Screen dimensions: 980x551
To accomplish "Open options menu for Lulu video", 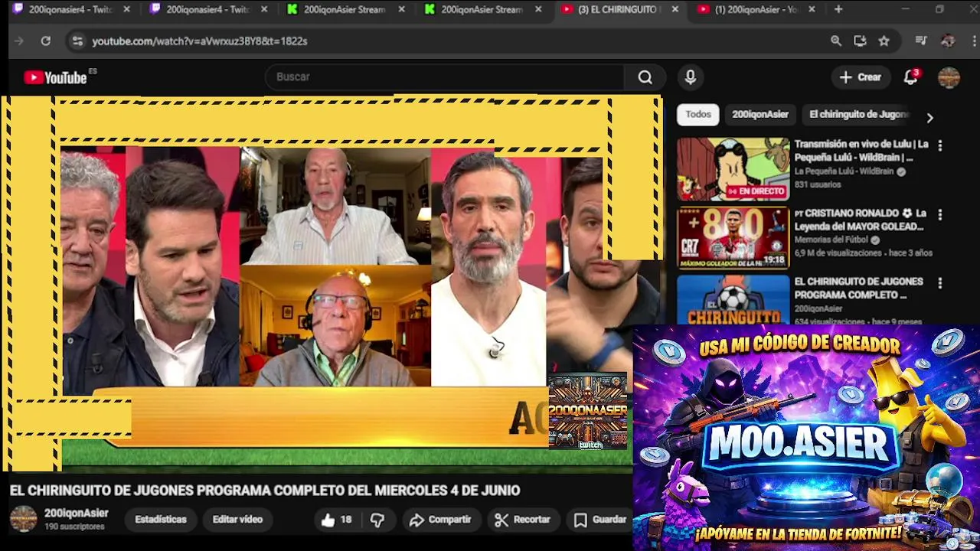I will point(939,145).
